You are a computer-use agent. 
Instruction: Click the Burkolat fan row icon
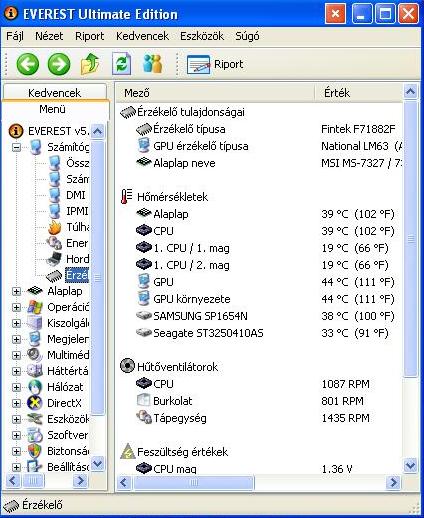pyautogui.click(x=144, y=400)
